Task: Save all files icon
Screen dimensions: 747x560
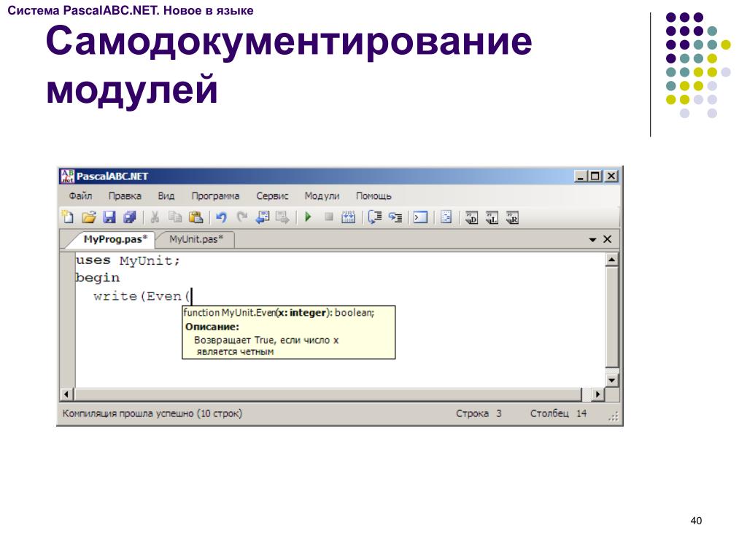Action: pos(130,217)
